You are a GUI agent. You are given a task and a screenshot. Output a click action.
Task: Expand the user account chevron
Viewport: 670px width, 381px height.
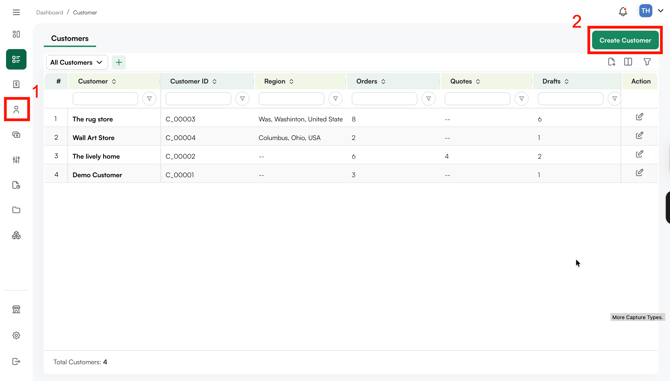[x=661, y=11]
